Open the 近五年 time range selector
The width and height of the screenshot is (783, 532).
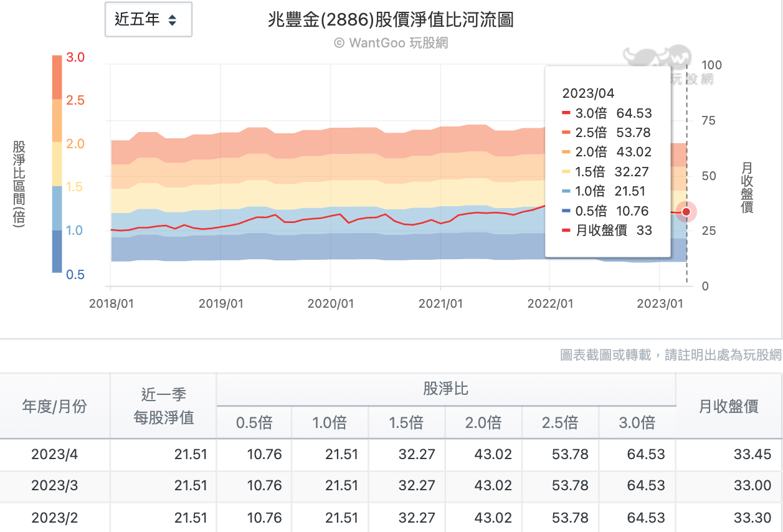pyautogui.click(x=148, y=19)
